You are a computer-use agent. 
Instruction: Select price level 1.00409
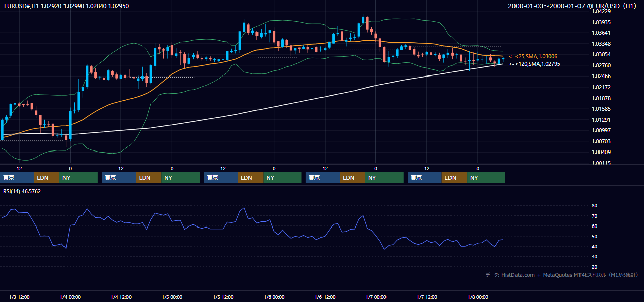602,152
